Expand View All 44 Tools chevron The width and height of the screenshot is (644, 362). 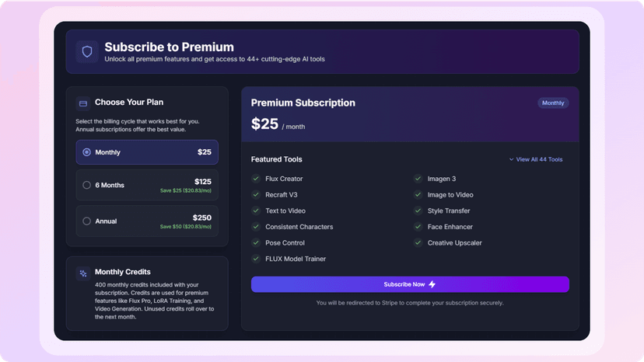click(511, 159)
